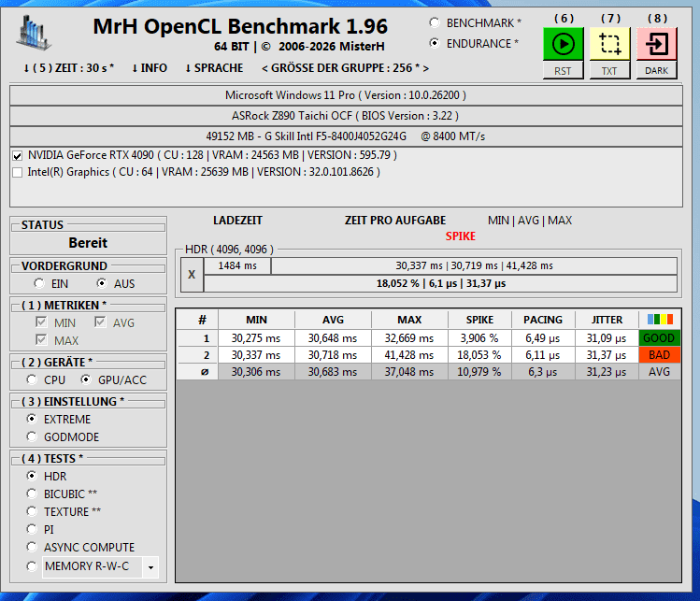This screenshot has height=601, width=700.
Task: Click the 18,053 % spike cell
Action: click(x=480, y=355)
